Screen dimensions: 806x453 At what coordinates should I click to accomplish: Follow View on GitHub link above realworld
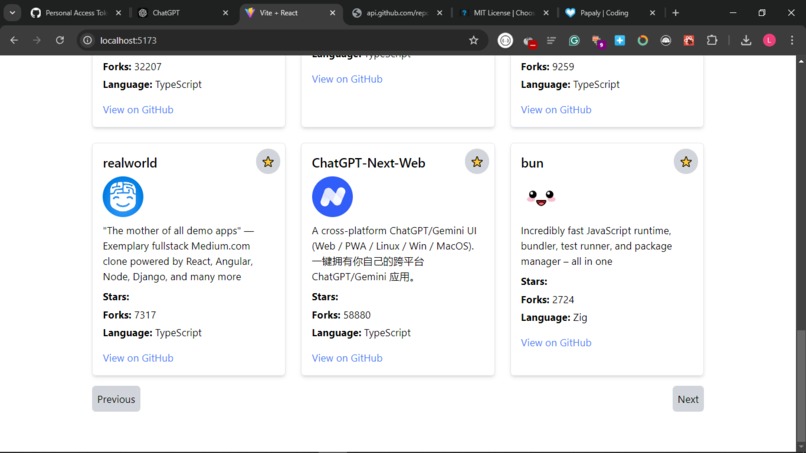coord(138,110)
